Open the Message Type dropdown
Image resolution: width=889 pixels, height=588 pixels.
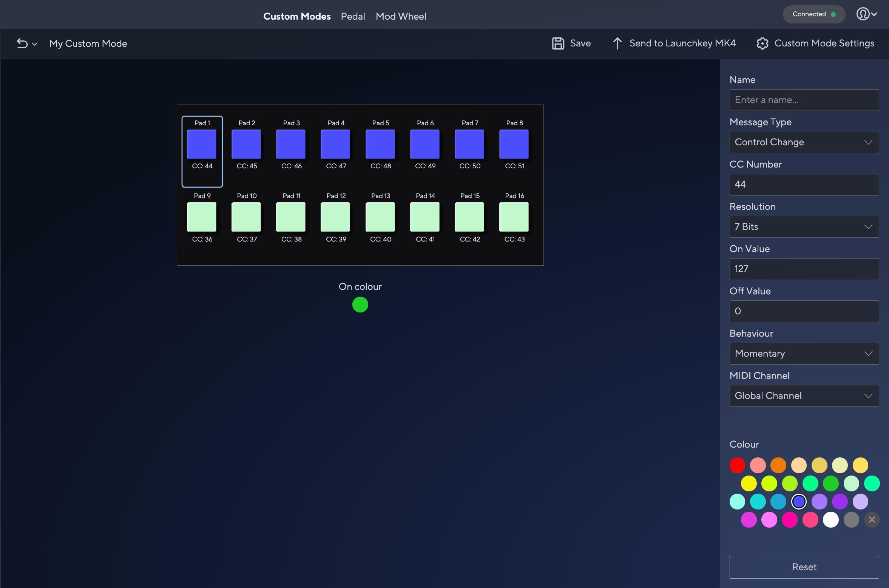tap(804, 142)
